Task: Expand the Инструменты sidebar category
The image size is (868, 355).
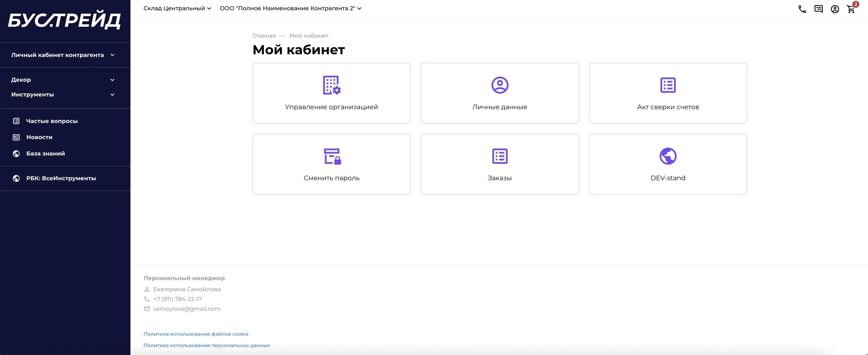Action: coord(62,94)
